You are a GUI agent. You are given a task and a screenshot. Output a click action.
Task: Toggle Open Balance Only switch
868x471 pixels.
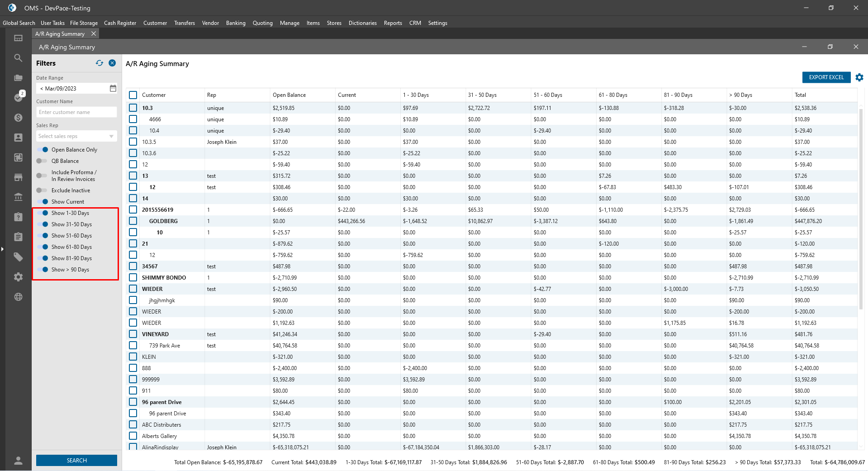click(x=42, y=149)
